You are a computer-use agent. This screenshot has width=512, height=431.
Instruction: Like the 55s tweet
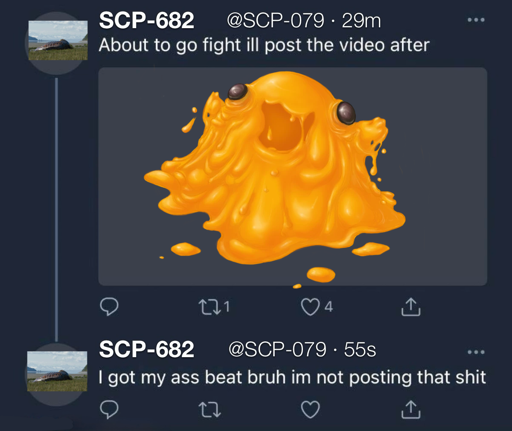pyautogui.click(x=310, y=409)
